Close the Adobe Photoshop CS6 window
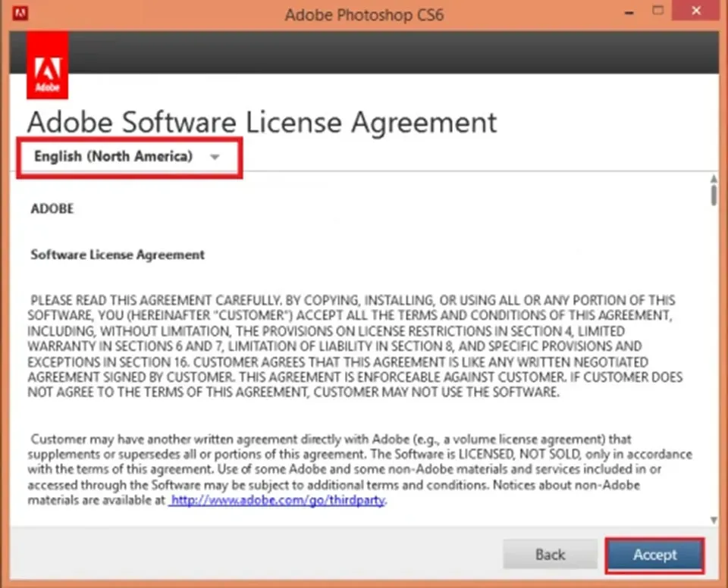The image size is (728, 588). click(x=696, y=11)
